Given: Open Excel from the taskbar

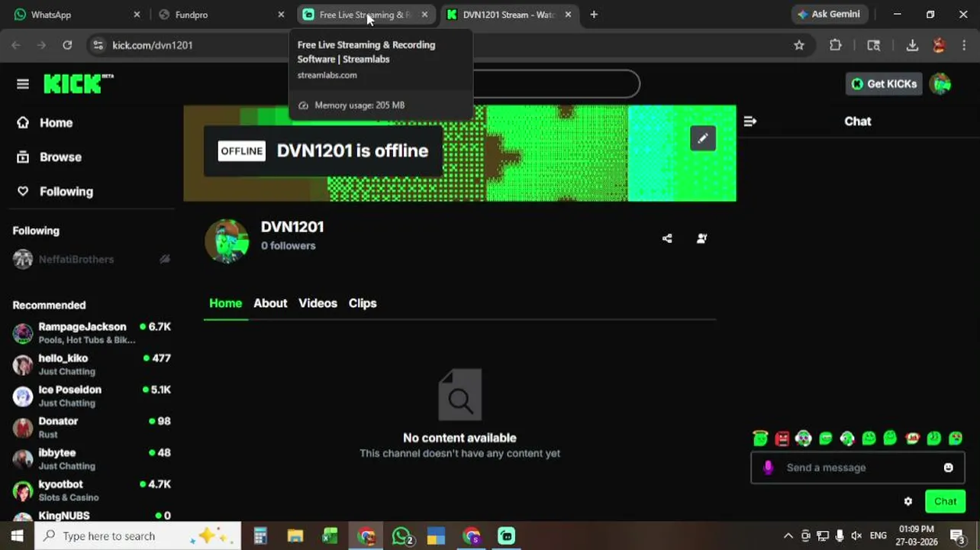Looking at the screenshot, I should click(x=330, y=536).
